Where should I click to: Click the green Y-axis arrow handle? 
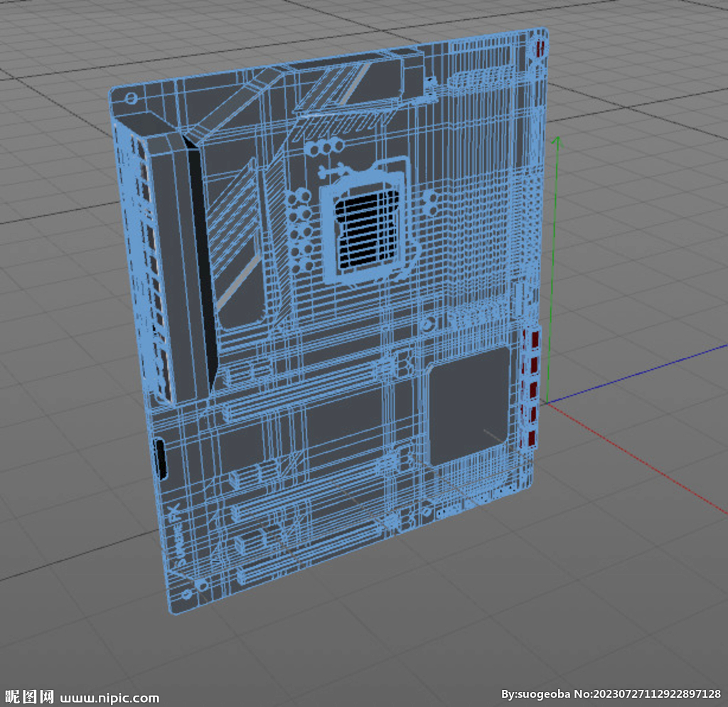(x=557, y=142)
